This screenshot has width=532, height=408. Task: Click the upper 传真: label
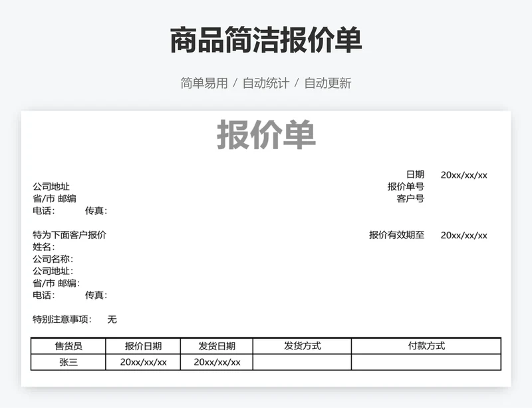(96, 210)
